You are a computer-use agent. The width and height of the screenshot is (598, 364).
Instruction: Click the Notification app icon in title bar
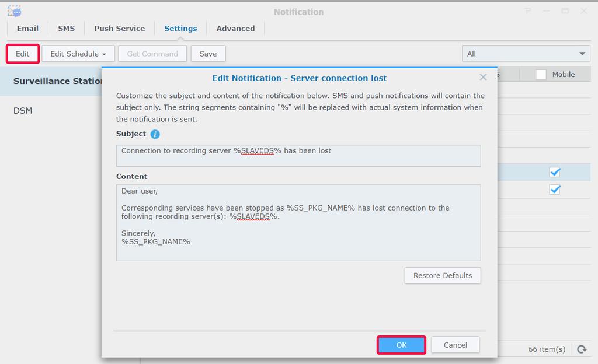pos(15,12)
